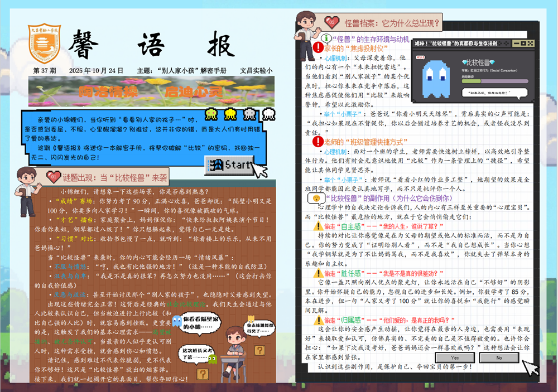
Task: Click the theme text “别人家小孩”解密手册
Action: pyautogui.click(x=191, y=70)
